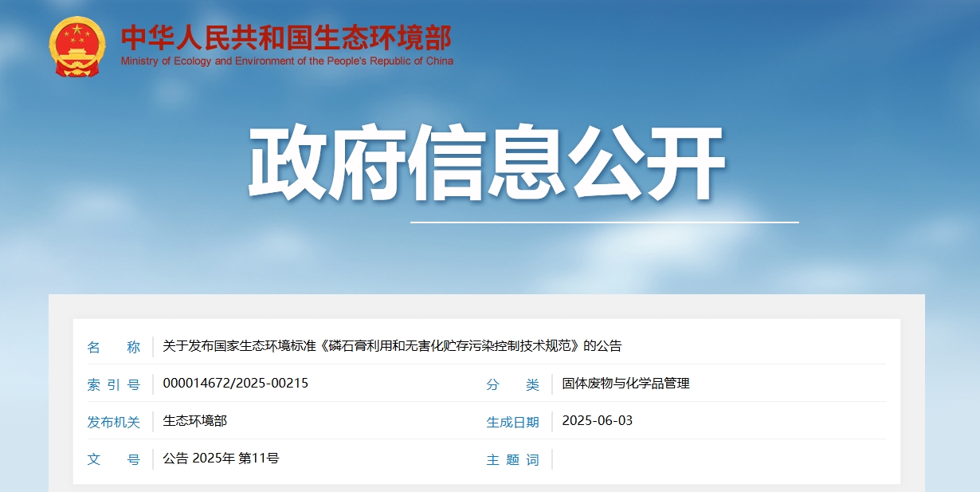Click the 名称 field label

113,346
